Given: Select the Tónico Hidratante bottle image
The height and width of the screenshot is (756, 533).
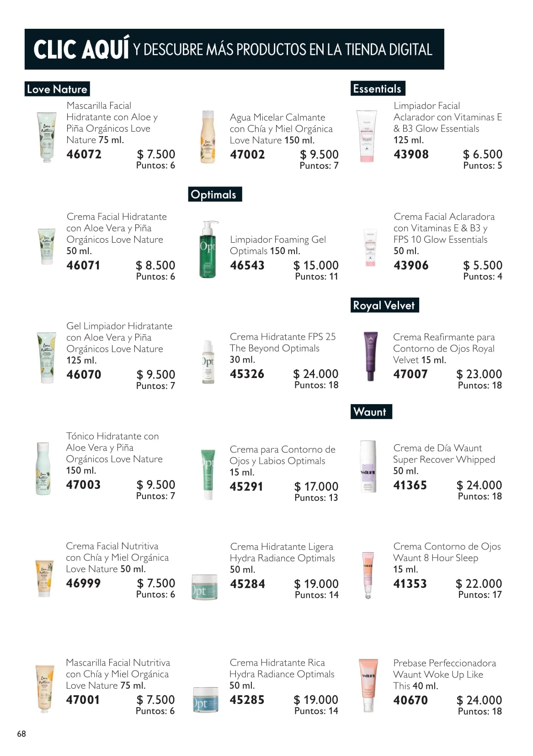Looking at the screenshot, I should point(43,469).
